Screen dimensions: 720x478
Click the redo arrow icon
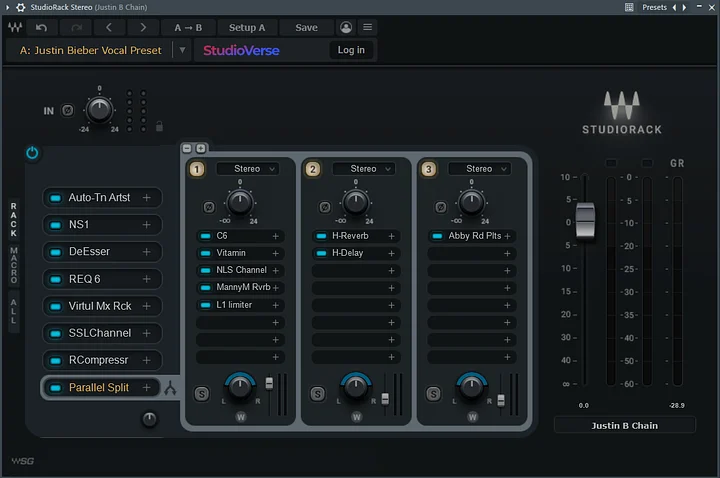tap(77, 28)
